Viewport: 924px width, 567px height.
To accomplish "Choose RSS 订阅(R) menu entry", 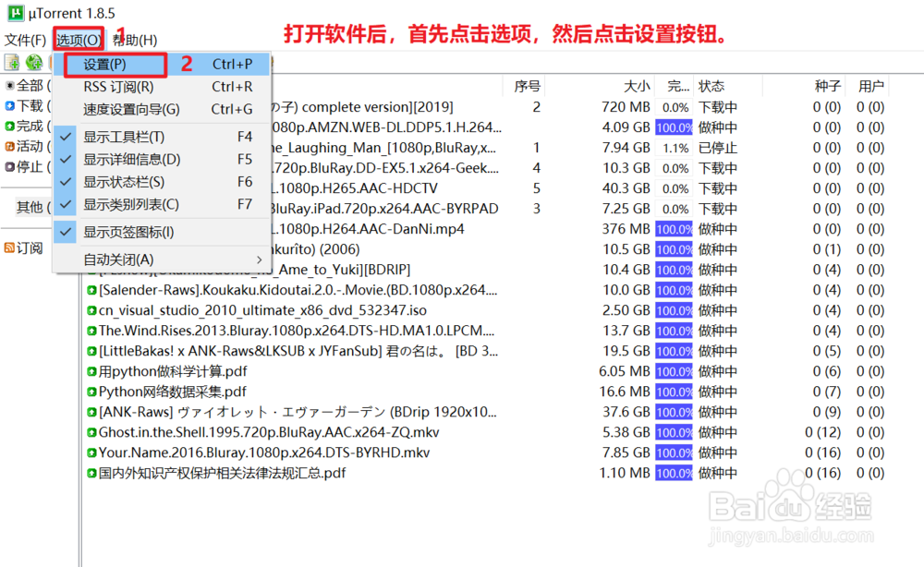I will (x=162, y=87).
